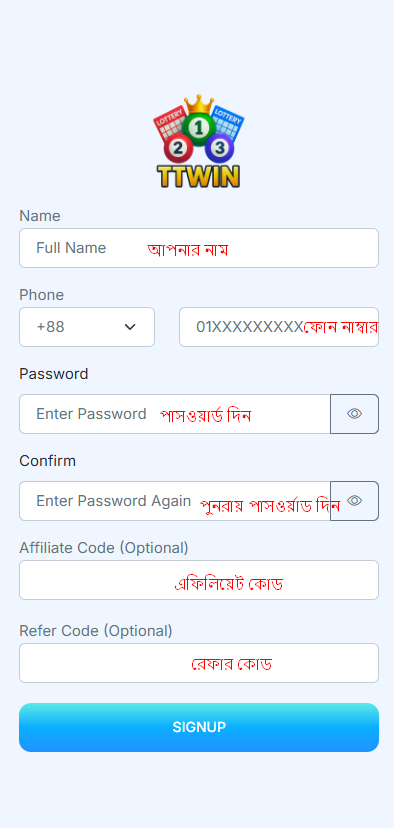Select the Enter Password Again field

[175, 501]
